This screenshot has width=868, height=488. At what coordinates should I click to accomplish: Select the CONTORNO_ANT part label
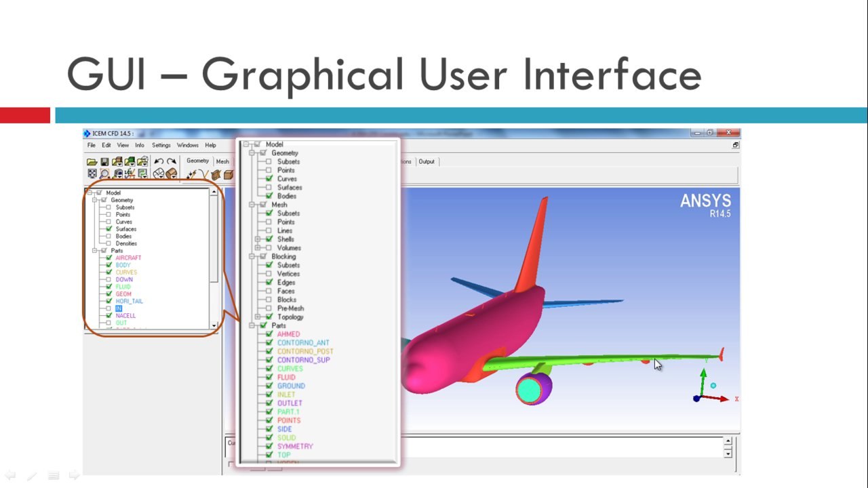tap(303, 343)
